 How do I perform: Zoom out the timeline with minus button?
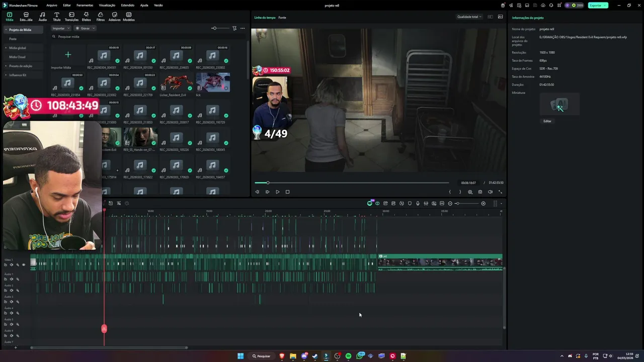click(450, 204)
